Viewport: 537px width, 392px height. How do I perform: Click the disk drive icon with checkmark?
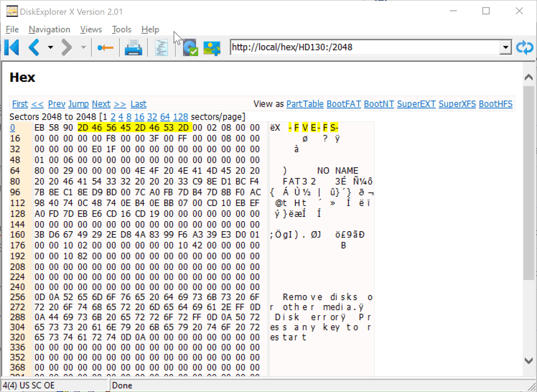point(190,48)
